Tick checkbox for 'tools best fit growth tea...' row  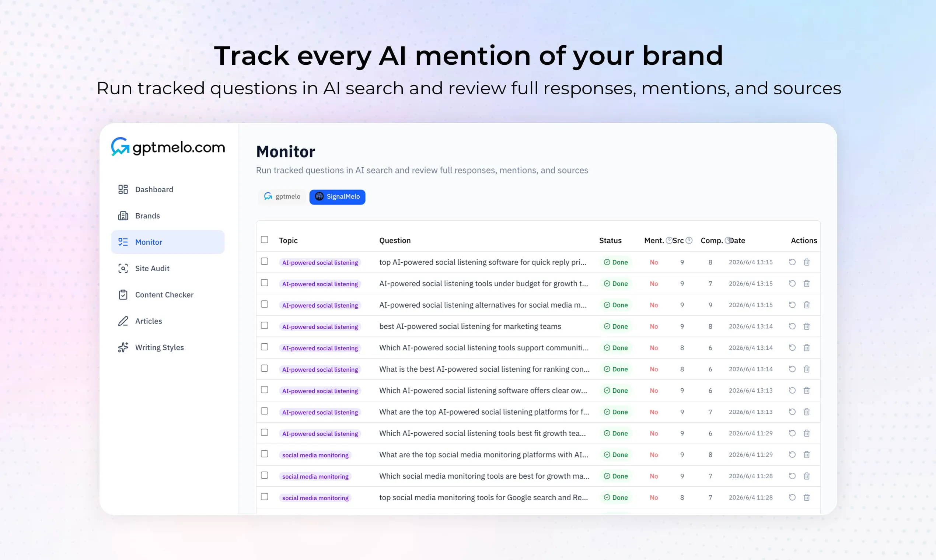pyautogui.click(x=265, y=433)
